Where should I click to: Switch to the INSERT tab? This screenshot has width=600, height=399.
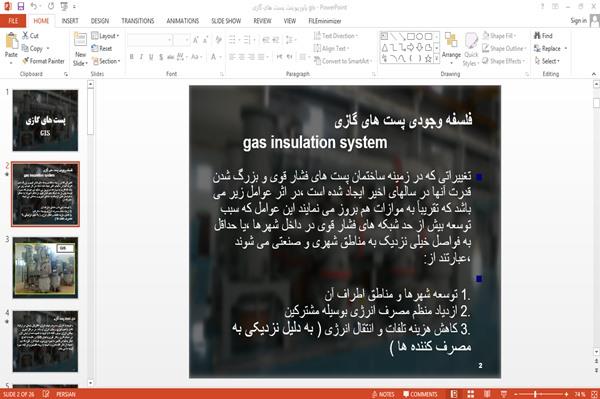pos(70,21)
